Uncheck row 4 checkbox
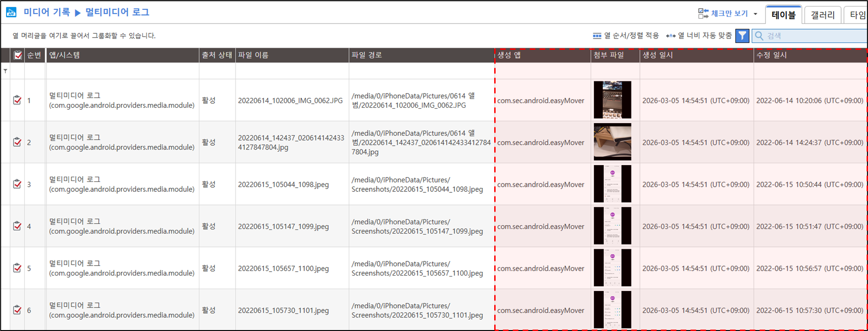Screen dimensions: 868x331 [17, 226]
